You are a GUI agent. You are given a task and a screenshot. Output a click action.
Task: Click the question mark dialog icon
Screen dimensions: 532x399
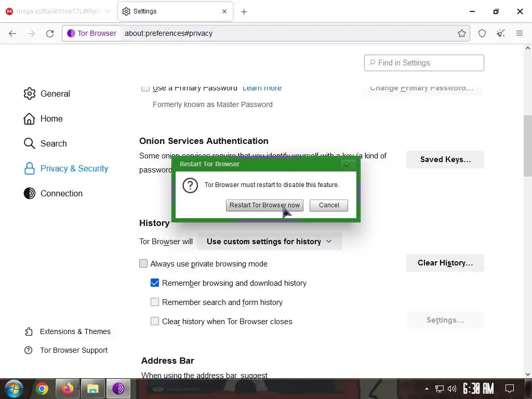tap(190, 185)
